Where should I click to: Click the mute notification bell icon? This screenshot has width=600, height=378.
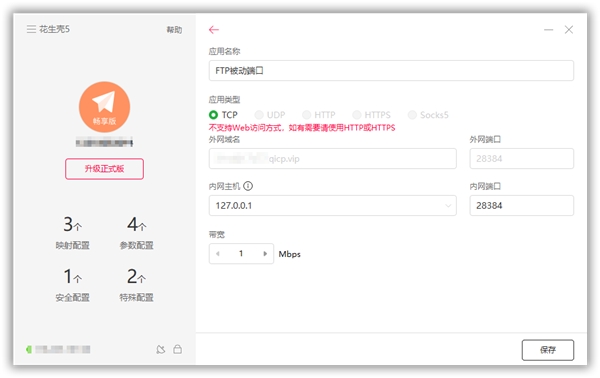tap(161, 349)
